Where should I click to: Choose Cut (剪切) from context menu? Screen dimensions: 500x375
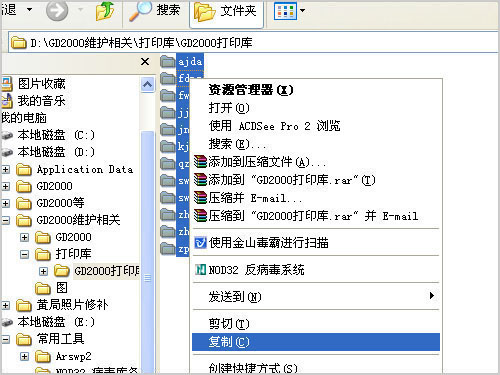click(x=229, y=324)
